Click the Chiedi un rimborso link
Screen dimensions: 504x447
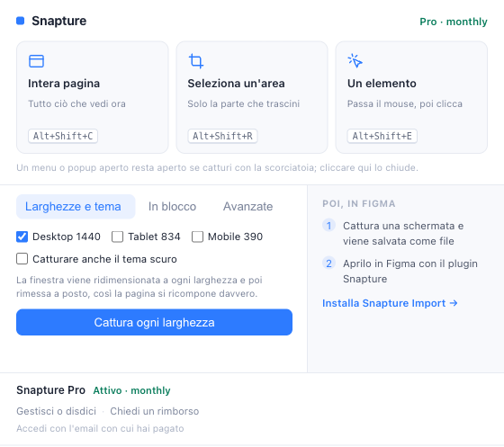154,411
